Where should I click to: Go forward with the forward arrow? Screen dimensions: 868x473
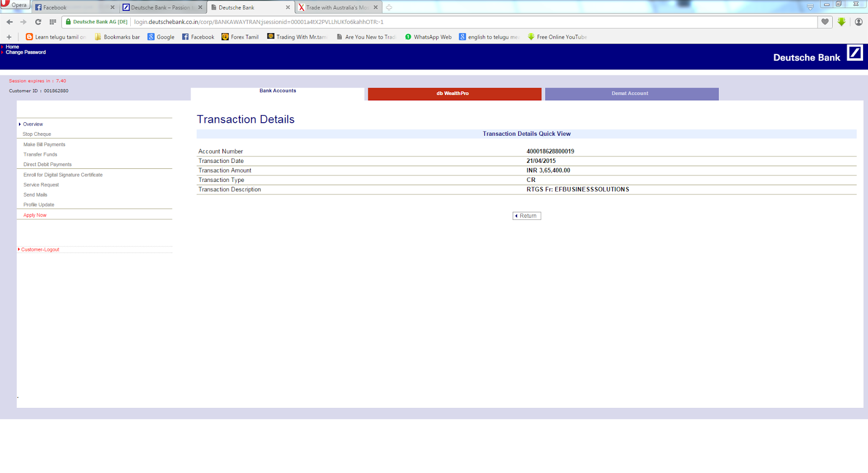(x=23, y=22)
